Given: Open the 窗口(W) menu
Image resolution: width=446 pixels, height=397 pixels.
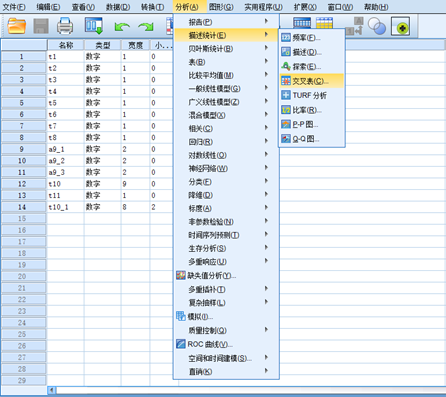Looking at the screenshot, I should (x=340, y=7).
